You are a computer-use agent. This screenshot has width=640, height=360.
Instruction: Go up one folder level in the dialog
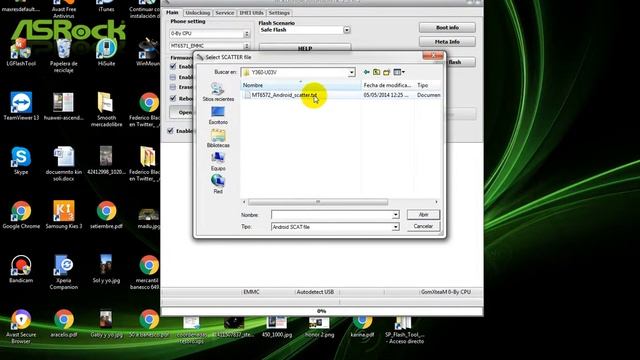(376, 72)
